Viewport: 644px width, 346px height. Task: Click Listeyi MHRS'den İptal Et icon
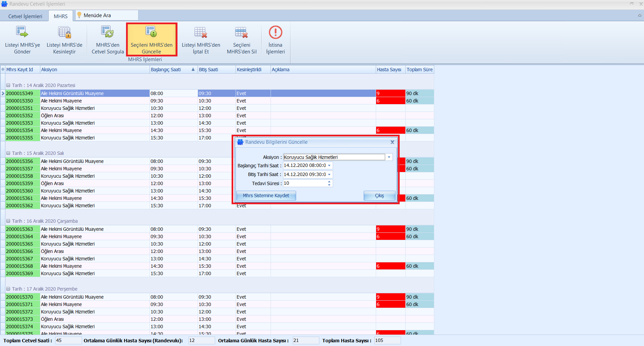(201, 32)
